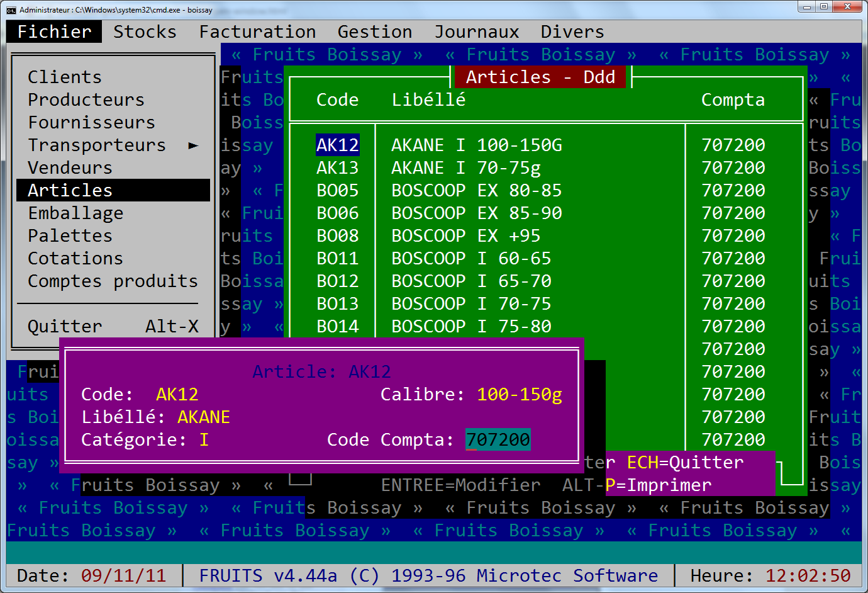Select article code BO13
The image size is (868, 593).
[x=338, y=303]
